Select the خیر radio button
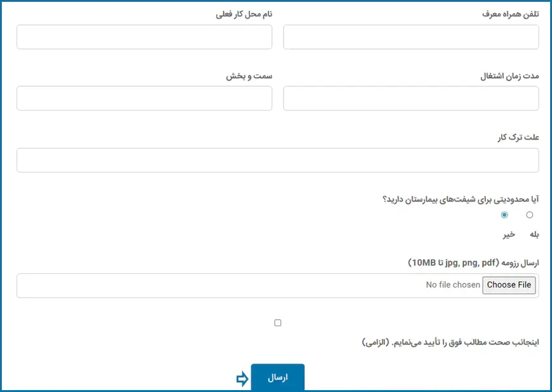Screen dimensions: 552x392 point(505,215)
